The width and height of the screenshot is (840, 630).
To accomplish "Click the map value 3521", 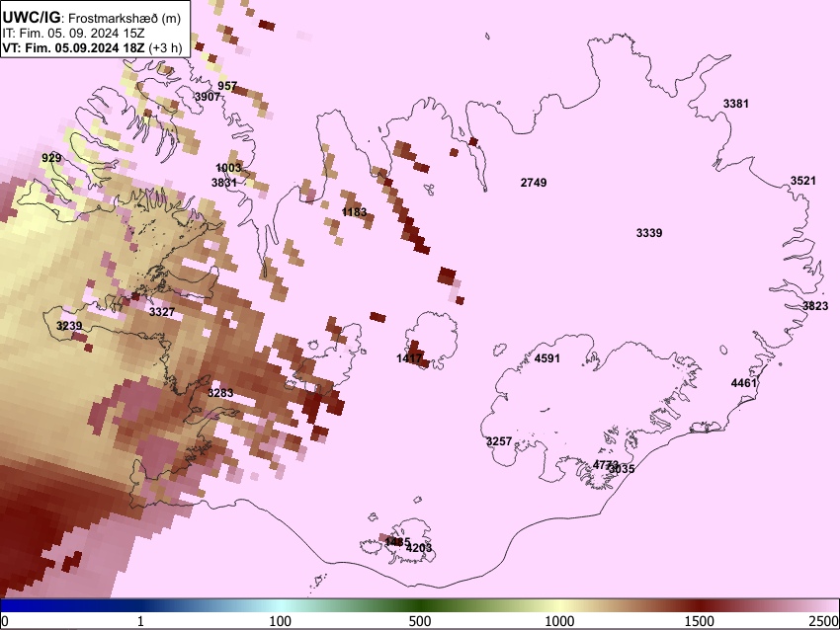I will coord(803,181).
